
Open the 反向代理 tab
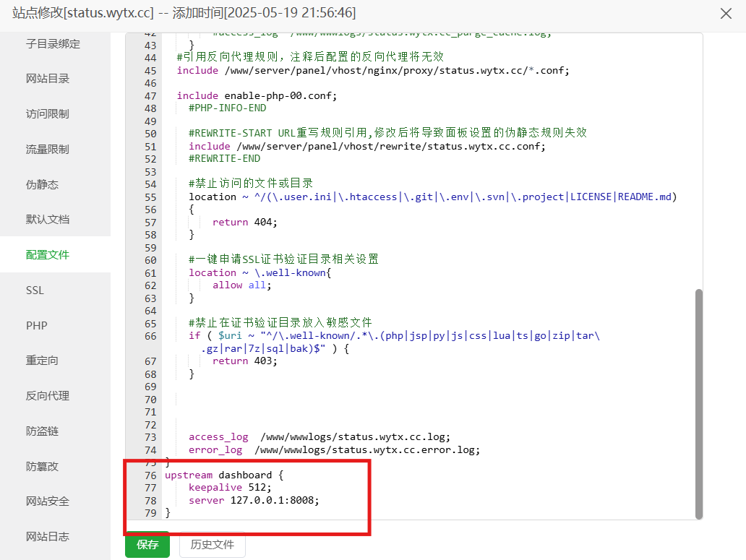[x=48, y=395]
